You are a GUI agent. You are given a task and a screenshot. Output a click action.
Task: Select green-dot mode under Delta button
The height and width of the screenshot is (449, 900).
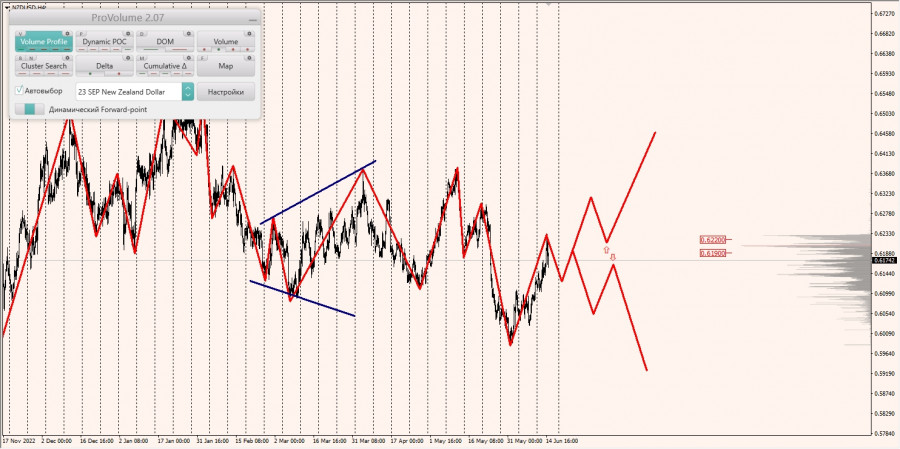[90, 73]
